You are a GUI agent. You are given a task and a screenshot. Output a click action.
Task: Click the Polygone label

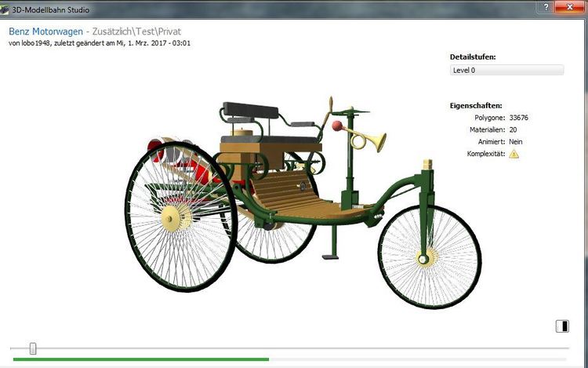(490, 118)
